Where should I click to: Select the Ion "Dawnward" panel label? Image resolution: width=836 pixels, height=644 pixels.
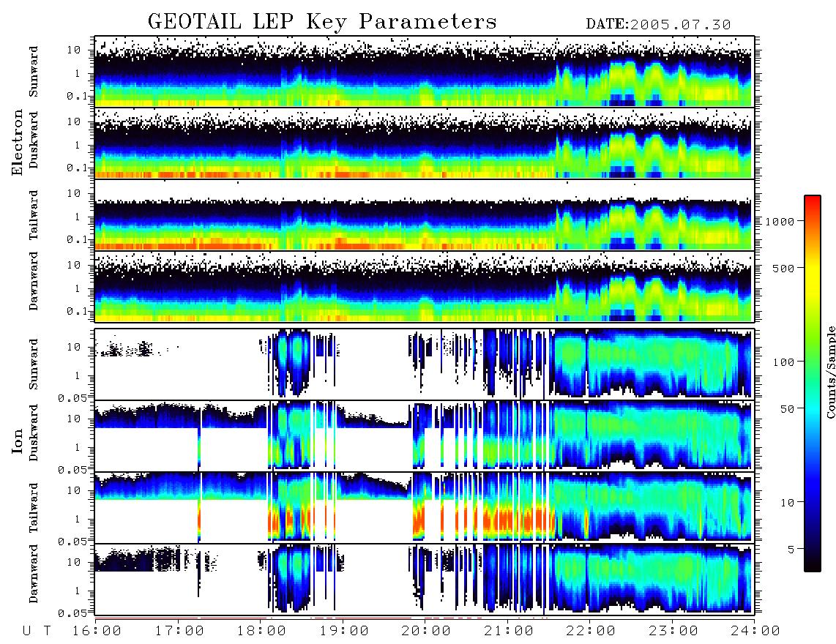34,573
